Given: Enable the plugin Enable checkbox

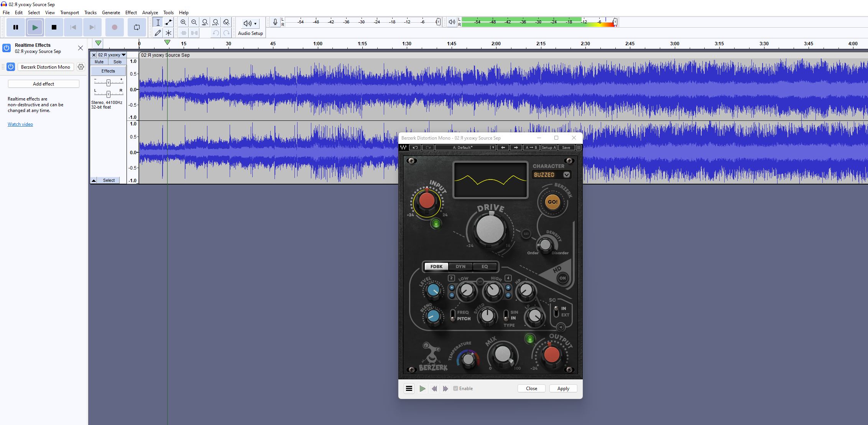Looking at the screenshot, I should tap(455, 388).
